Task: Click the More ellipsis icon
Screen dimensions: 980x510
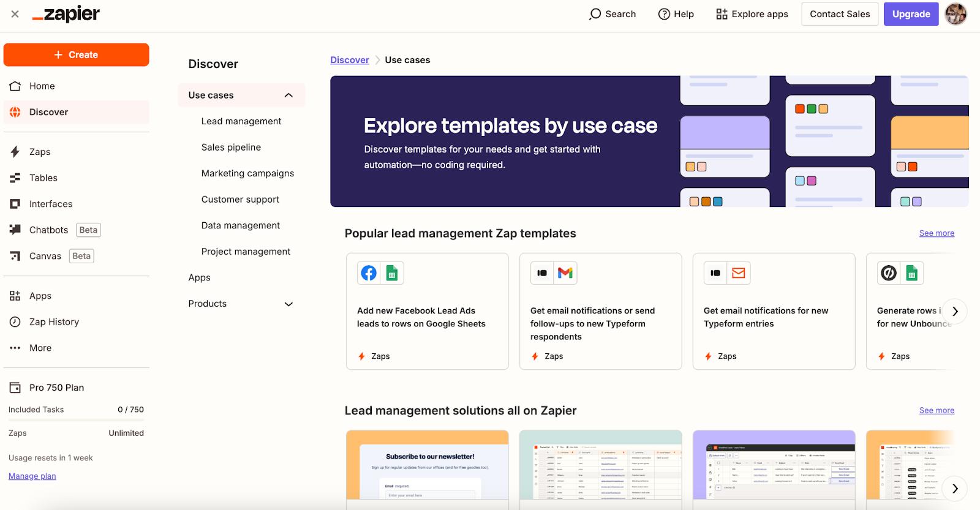Action: point(15,348)
